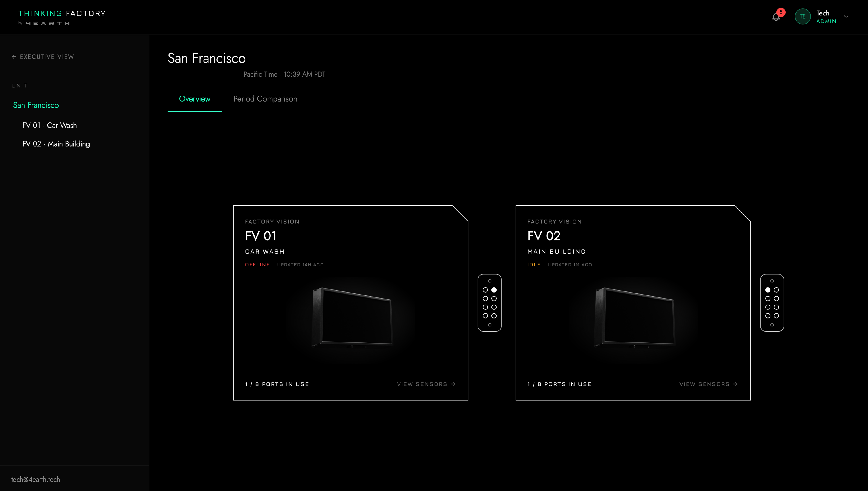Open FV 02 · Main Building in sidebar
868x491 pixels.
(56, 144)
